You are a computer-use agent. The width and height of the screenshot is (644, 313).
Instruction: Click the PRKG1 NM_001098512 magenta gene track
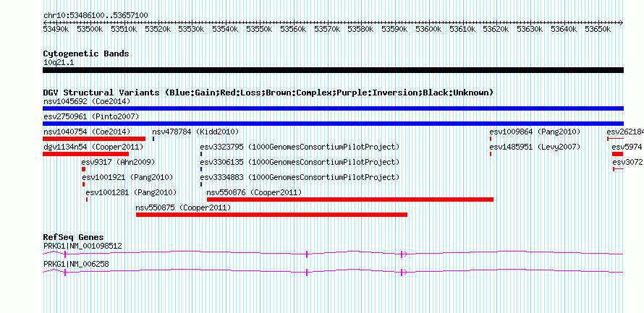333,254
